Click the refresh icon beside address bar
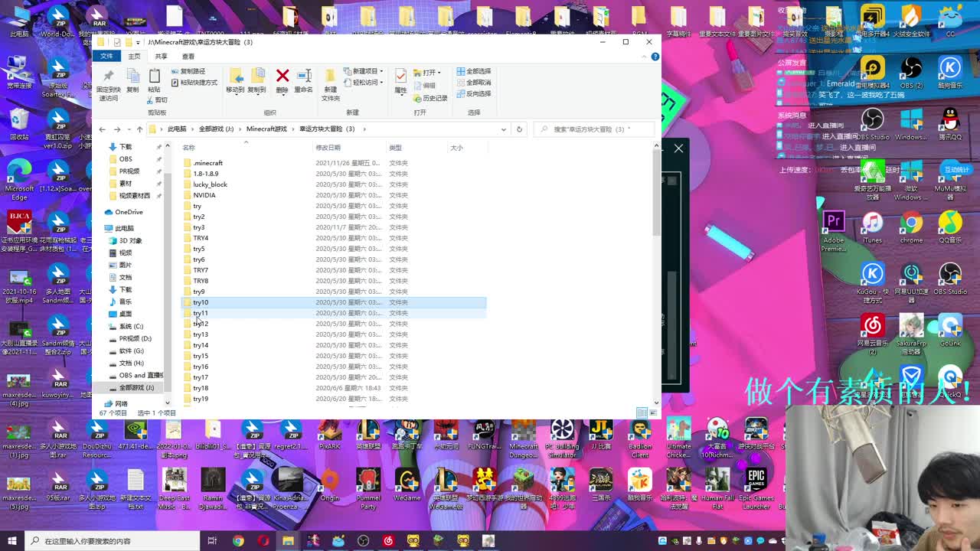Image resolution: width=980 pixels, height=551 pixels. pyautogui.click(x=519, y=129)
